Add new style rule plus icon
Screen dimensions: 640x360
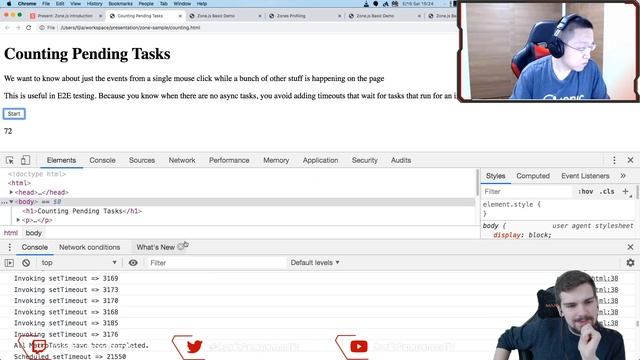pos(625,191)
